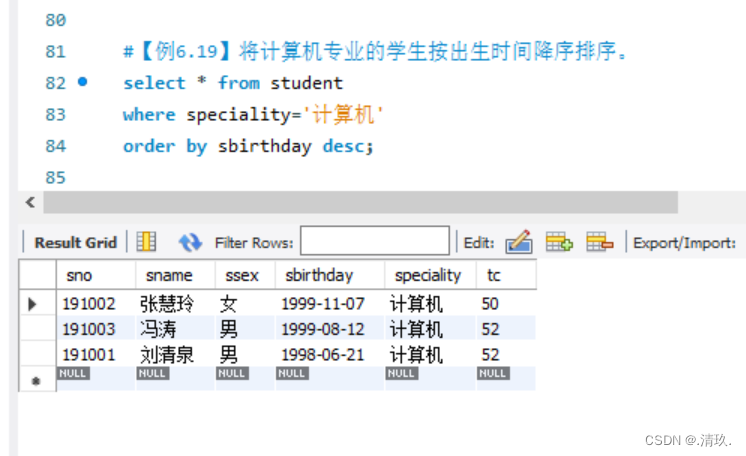
Task: Click the speciality column header
Action: pyautogui.click(x=430, y=275)
